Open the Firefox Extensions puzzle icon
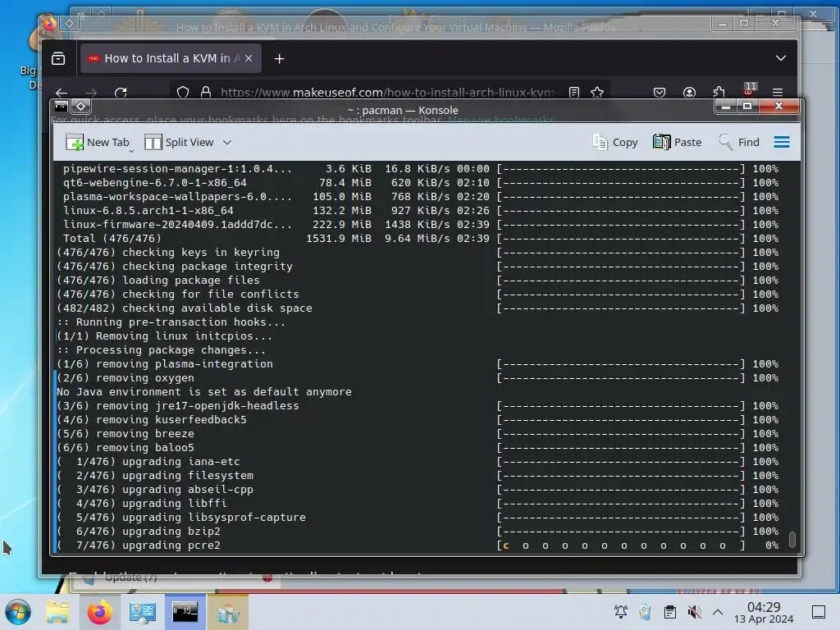Screen dimensions: 840x630 [719, 92]
